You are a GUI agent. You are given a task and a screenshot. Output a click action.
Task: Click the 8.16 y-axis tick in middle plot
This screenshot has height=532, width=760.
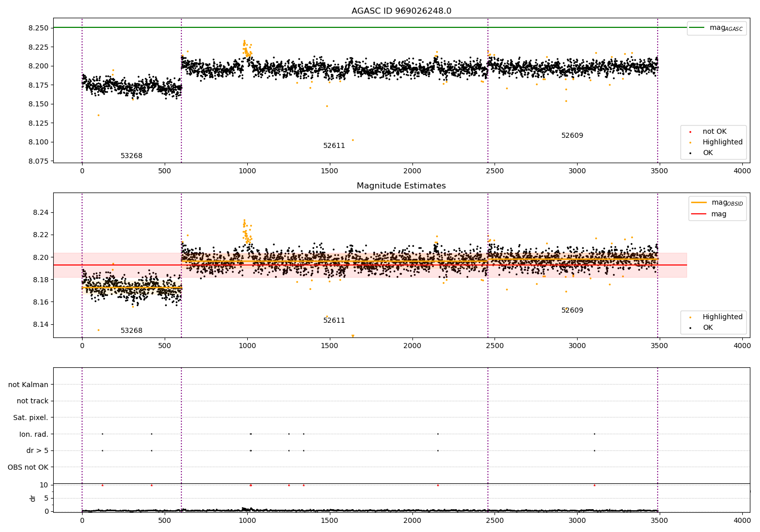(41, 302)
